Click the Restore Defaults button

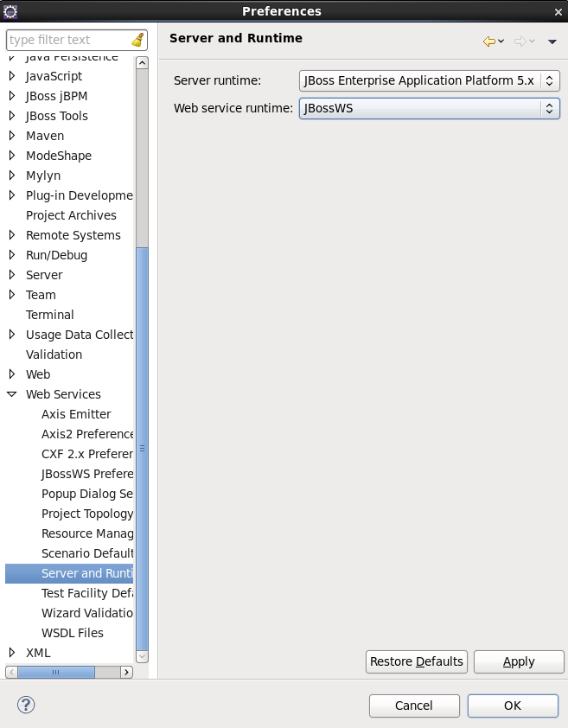(x=416, y=661)
